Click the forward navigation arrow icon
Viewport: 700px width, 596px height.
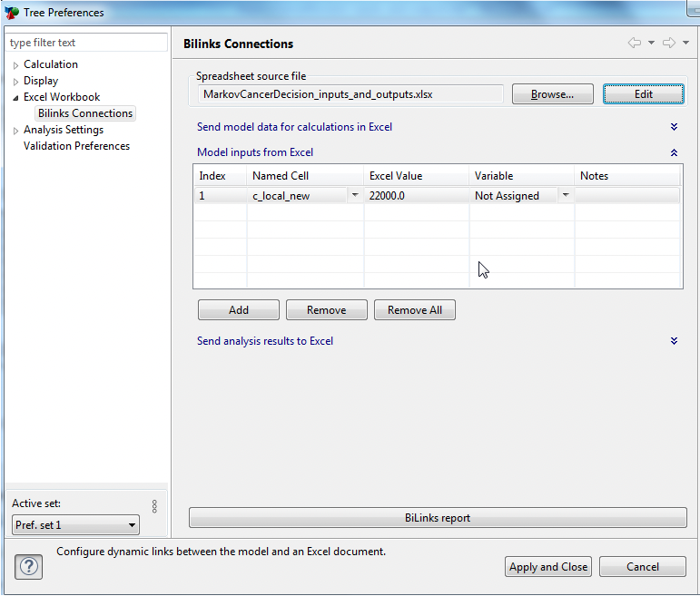(669, 43)
